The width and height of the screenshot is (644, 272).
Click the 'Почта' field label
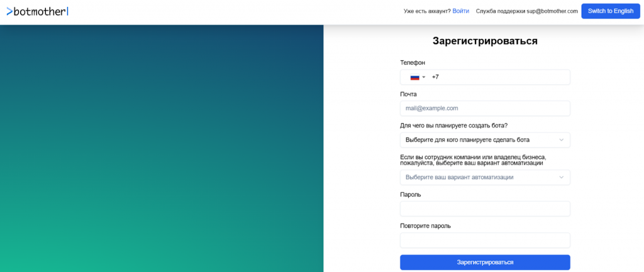tap(408, 94)
